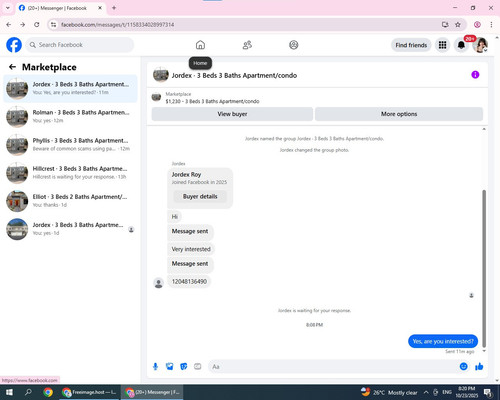Open Chrome three-dot menu
Screen dimensions: 500x400
coord(491,25)
